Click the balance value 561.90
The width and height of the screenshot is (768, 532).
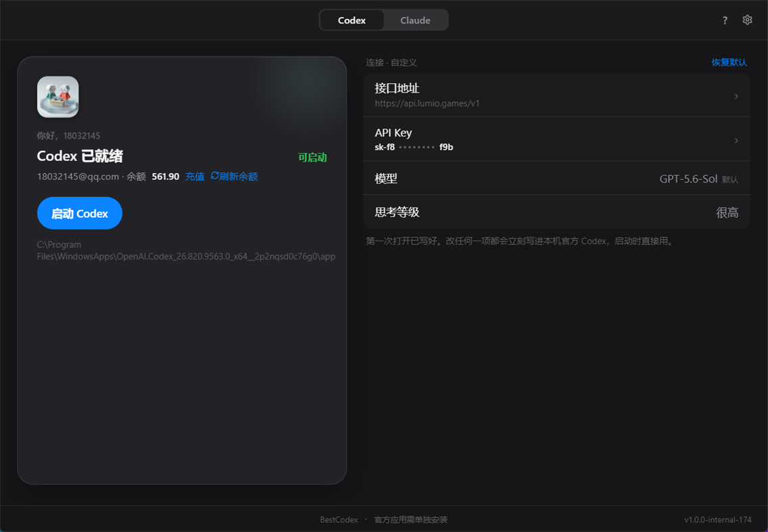(166, 176)
